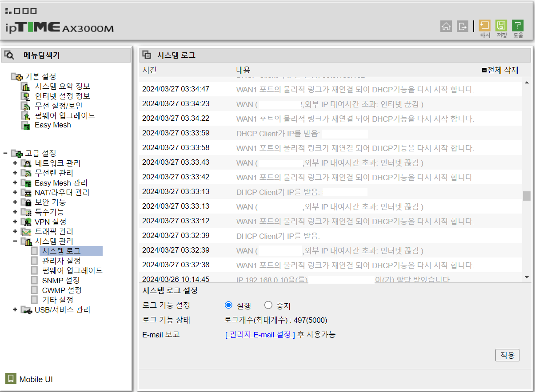
Task: Expand the NAT/라우터 관리 node
Action: (15, 192)
